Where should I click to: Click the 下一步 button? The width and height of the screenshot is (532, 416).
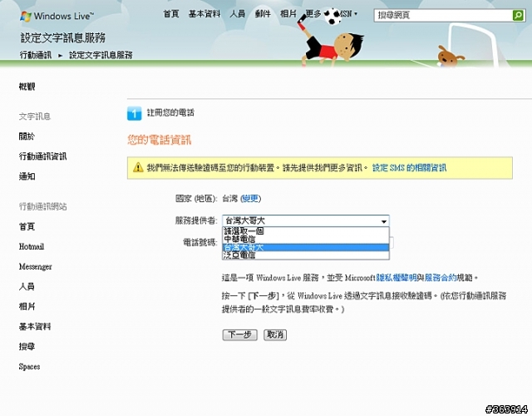tap(240, 334)
